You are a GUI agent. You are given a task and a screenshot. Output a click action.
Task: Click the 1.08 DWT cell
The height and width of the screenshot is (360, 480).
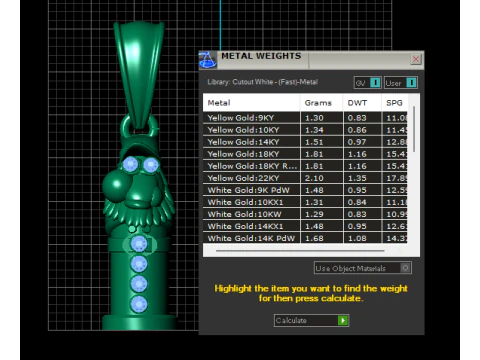[x=362, y=238]
